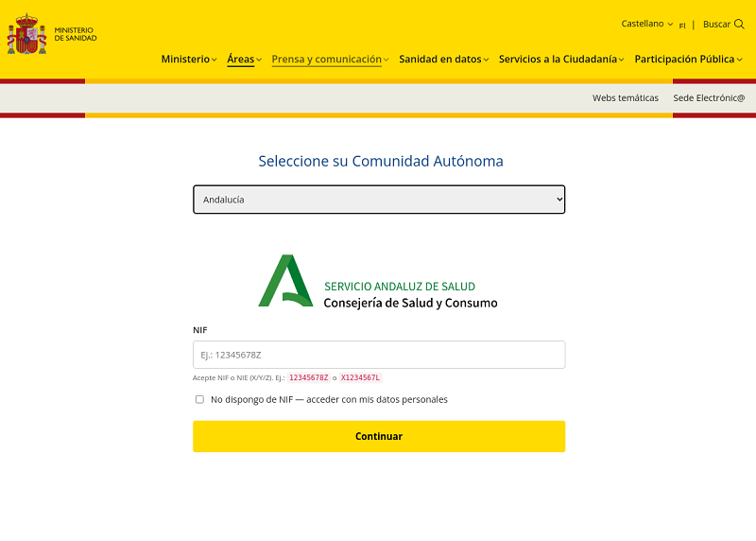Click the Ministerio de Sanidad coat of arms logo
The height and width of the screenshot is (541, 756).
click(26, 34)
